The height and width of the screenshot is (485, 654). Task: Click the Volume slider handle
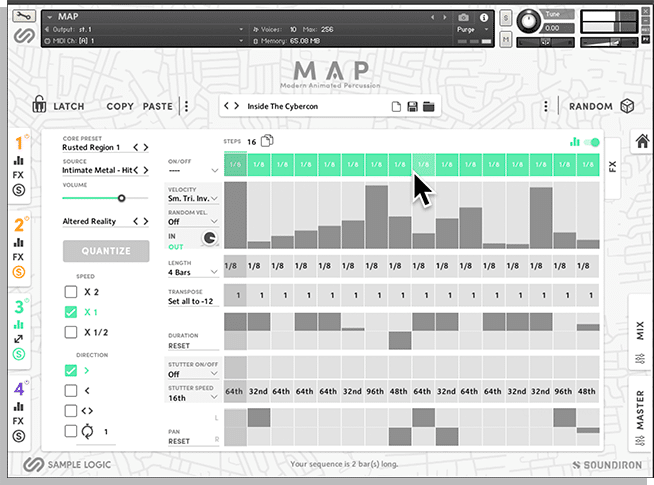121,198
